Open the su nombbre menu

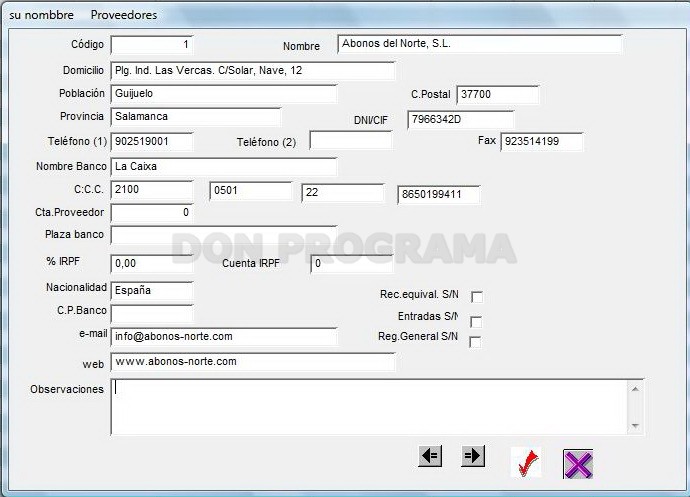click(41, 15)
